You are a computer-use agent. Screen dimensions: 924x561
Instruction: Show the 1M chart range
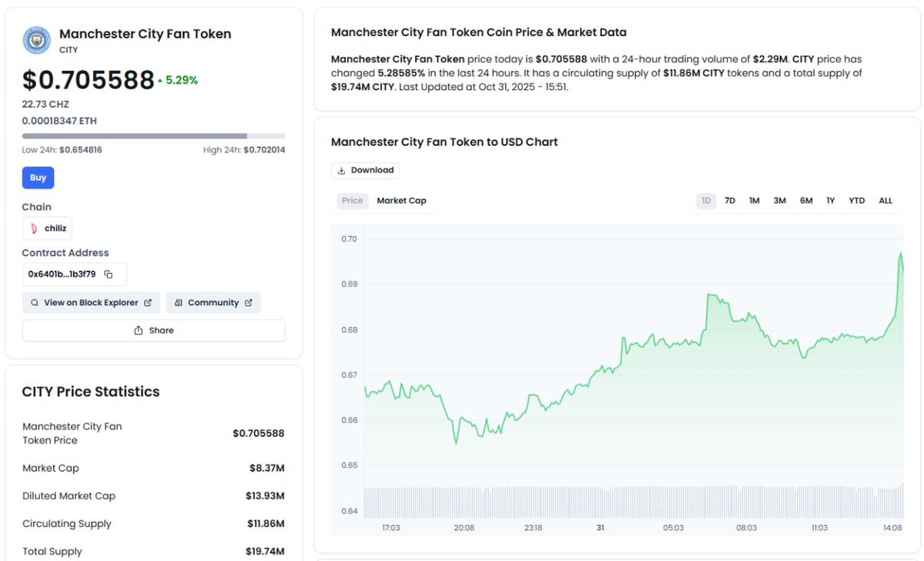coord(755,201)
